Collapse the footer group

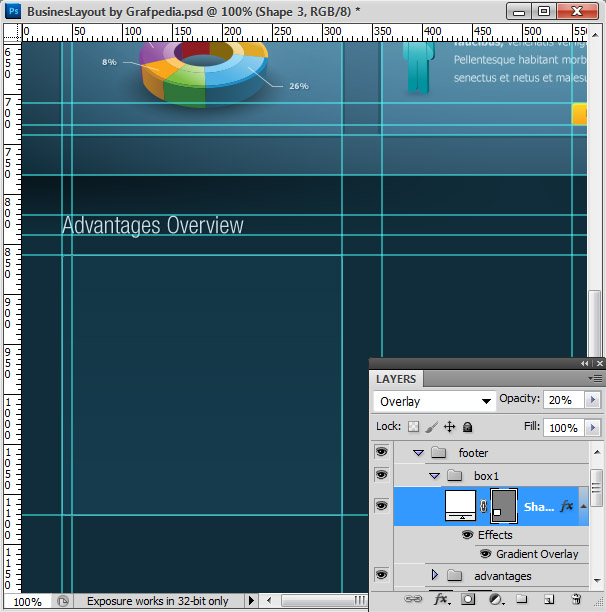(x=418, y=453)
